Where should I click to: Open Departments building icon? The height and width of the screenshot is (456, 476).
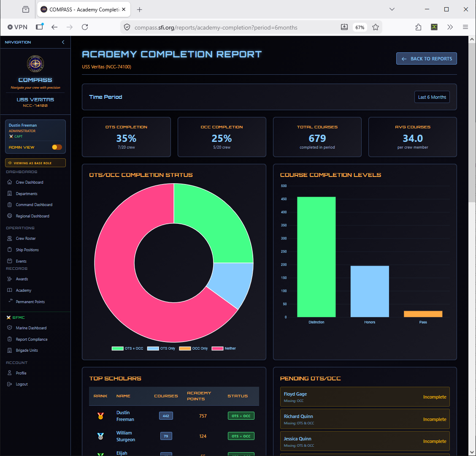click(10, 193)
